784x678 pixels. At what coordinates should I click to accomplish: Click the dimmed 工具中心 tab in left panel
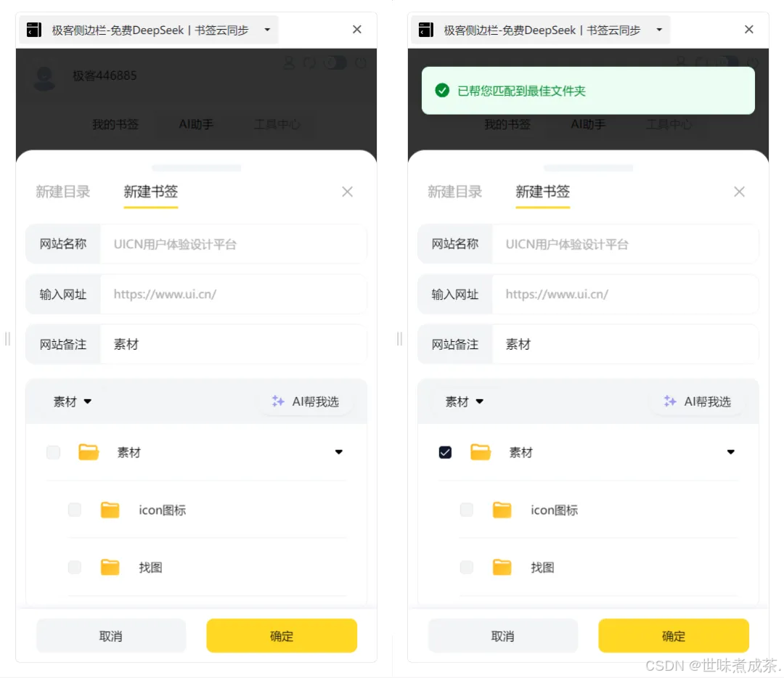(277, 124)
